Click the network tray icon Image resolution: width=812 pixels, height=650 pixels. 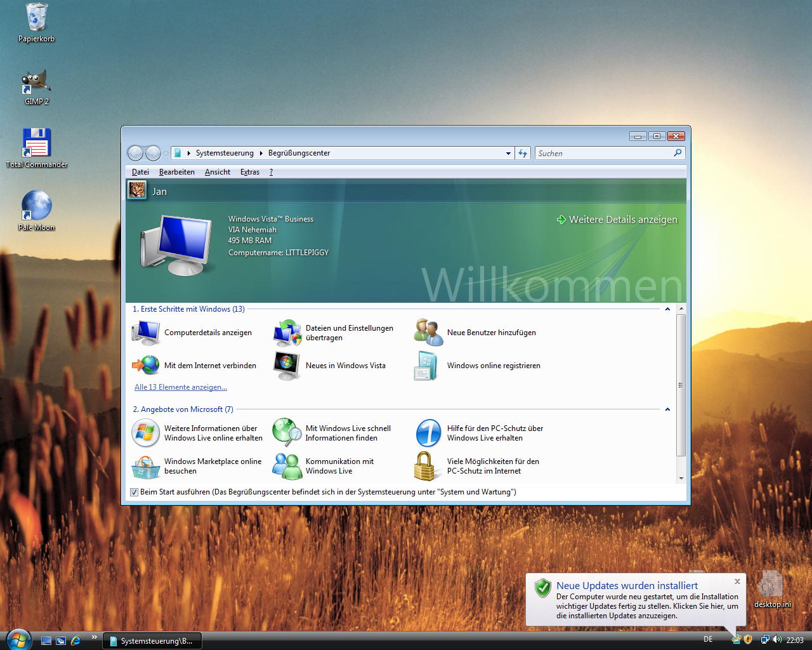point(765,639)
